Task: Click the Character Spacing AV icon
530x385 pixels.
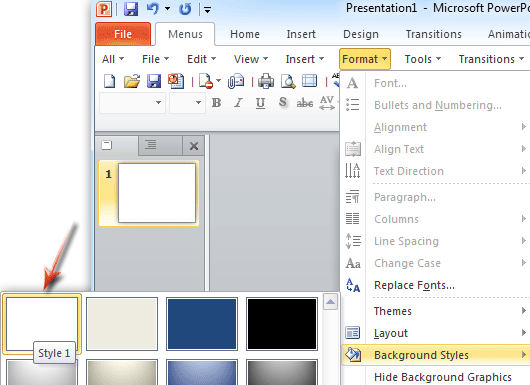Action: click(327, 103)
